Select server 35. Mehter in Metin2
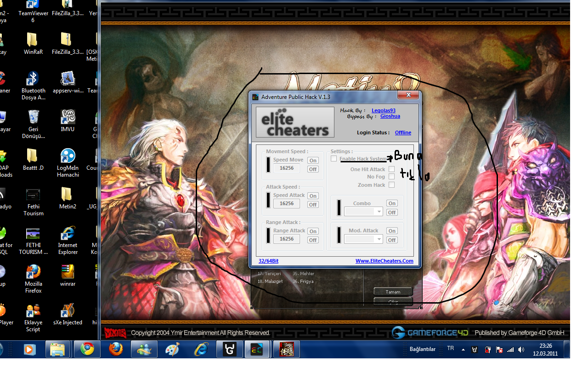 [x=303, y=274]
